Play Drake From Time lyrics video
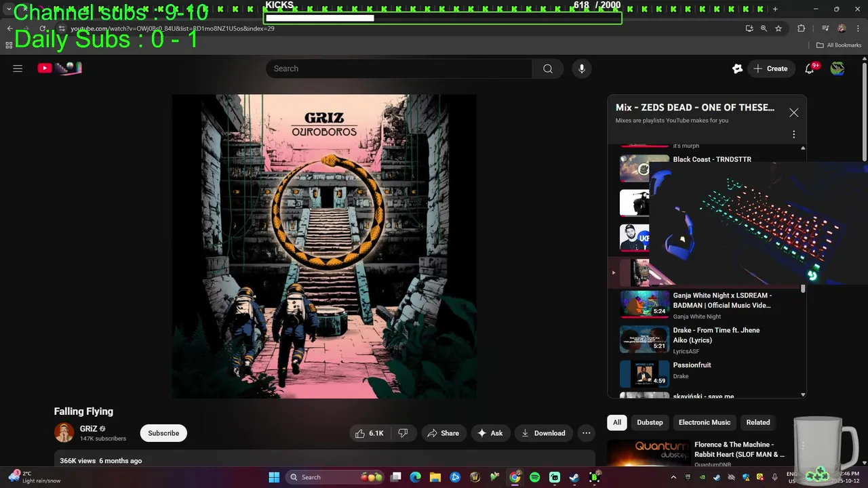 click(x=705, y=340)
